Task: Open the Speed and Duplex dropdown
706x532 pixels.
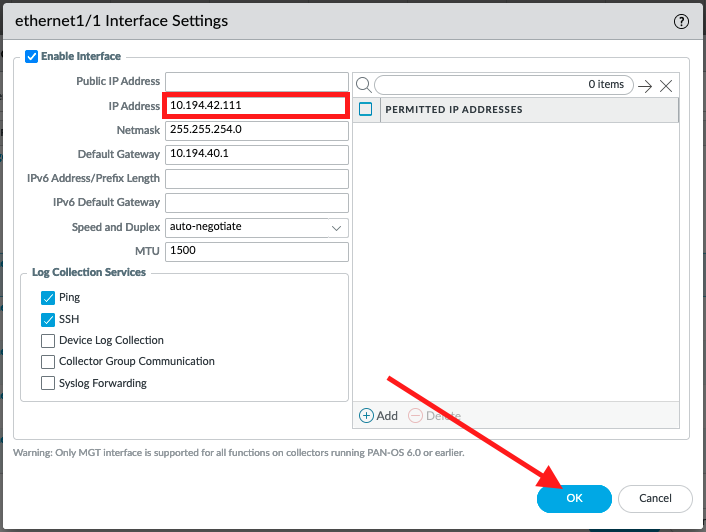Action: [x=257, y=227]
